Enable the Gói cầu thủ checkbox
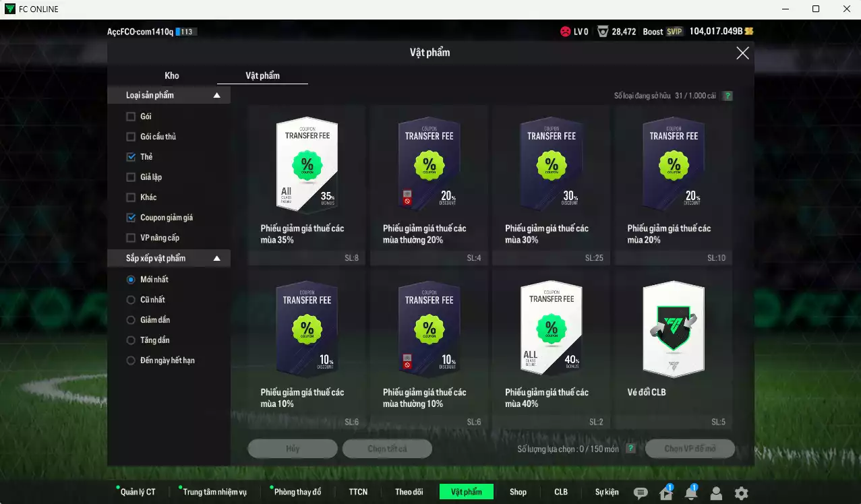This screenshot has width=861, height=504. pos(131,137)
